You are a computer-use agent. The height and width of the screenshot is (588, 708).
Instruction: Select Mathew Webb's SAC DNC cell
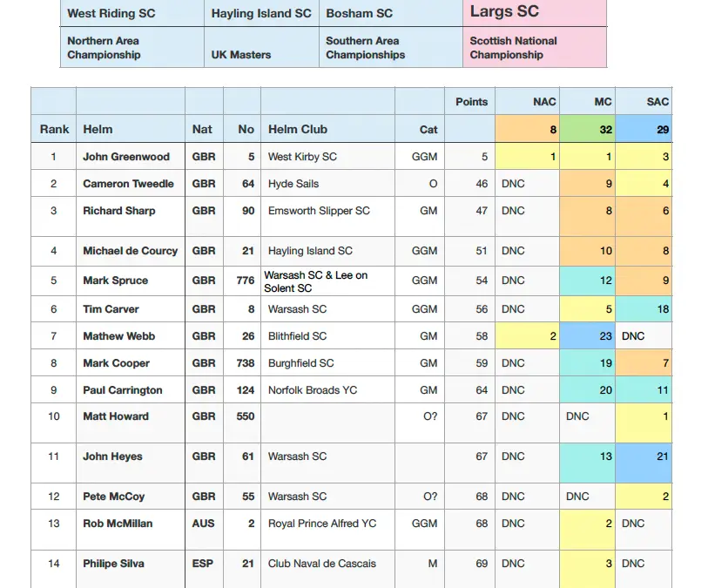(644, 335)
